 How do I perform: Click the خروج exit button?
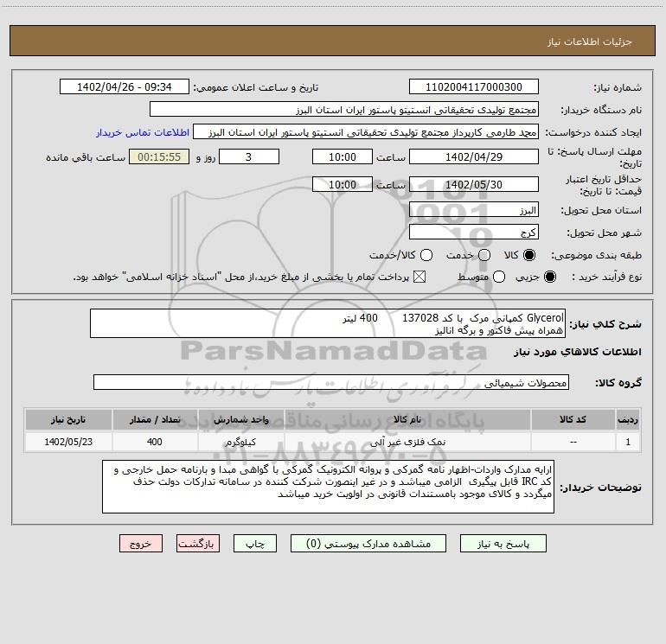(x=141, y=544)
